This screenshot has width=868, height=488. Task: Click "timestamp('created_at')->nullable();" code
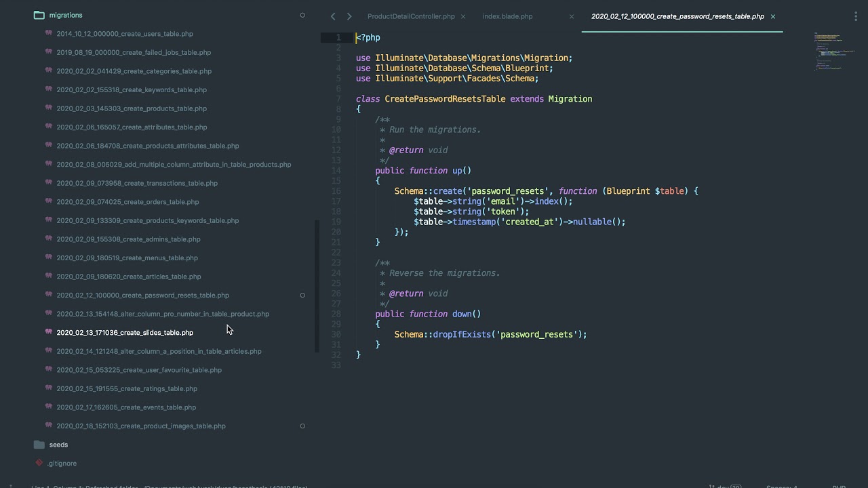(539, 222)
